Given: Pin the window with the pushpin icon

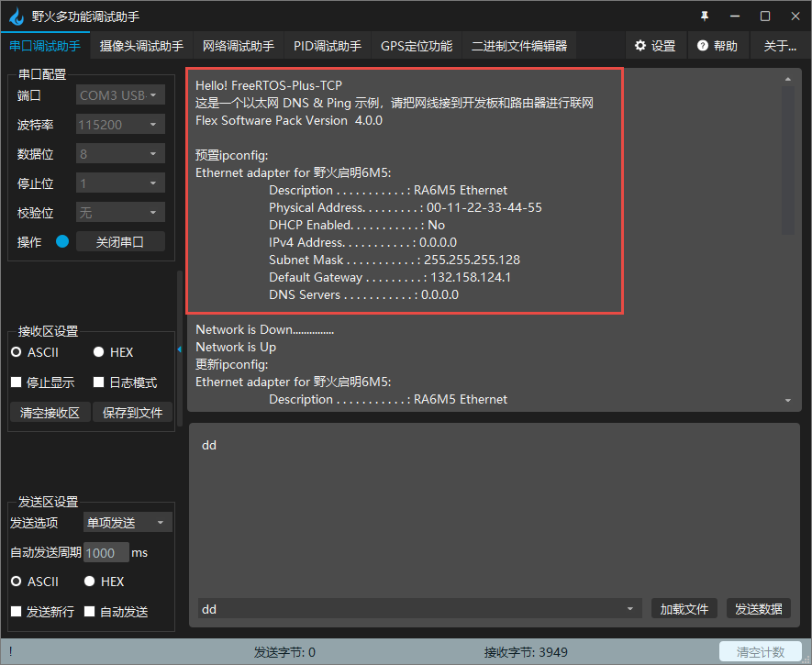Looking at the screenshot, I should tap(705, 17).
